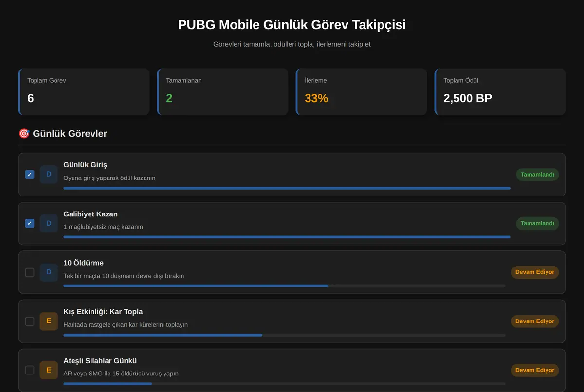
Task: Click Tamamlandı badge on Galibiyet Kazan
Action: tap(537, 224)
